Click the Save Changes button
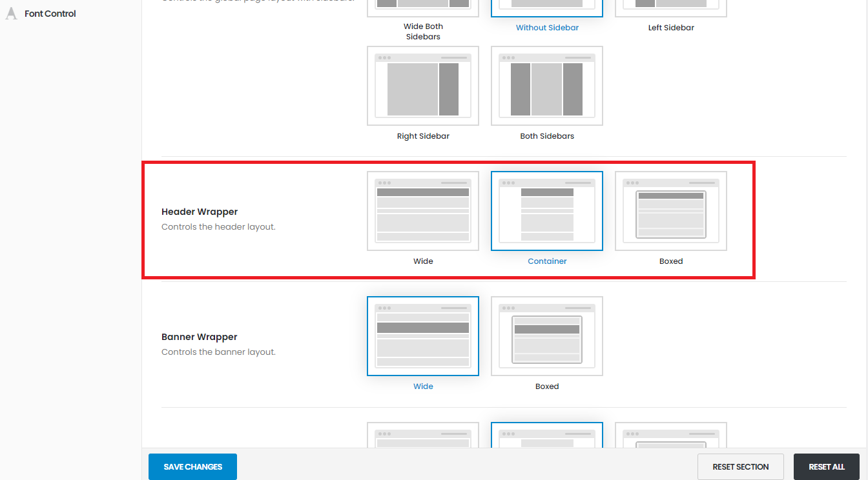Image resolution: width=868 pixels, height=480 pixels. pos(192,467)
